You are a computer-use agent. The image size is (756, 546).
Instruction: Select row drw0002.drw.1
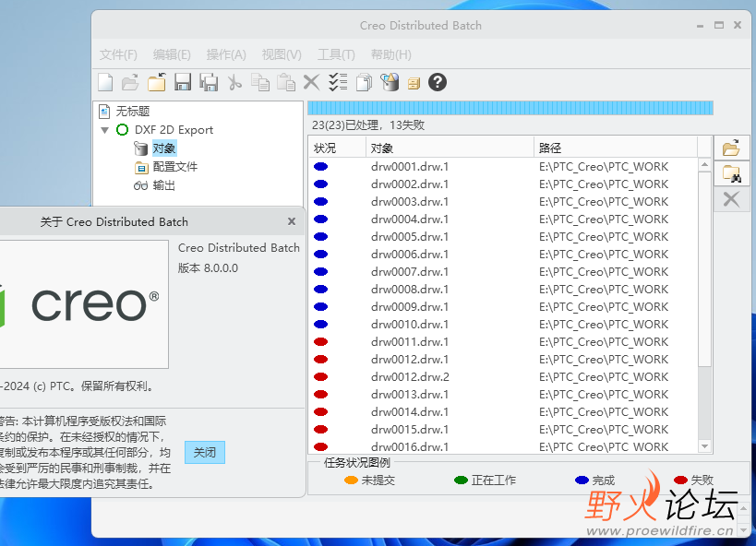[x=504, y=184]
